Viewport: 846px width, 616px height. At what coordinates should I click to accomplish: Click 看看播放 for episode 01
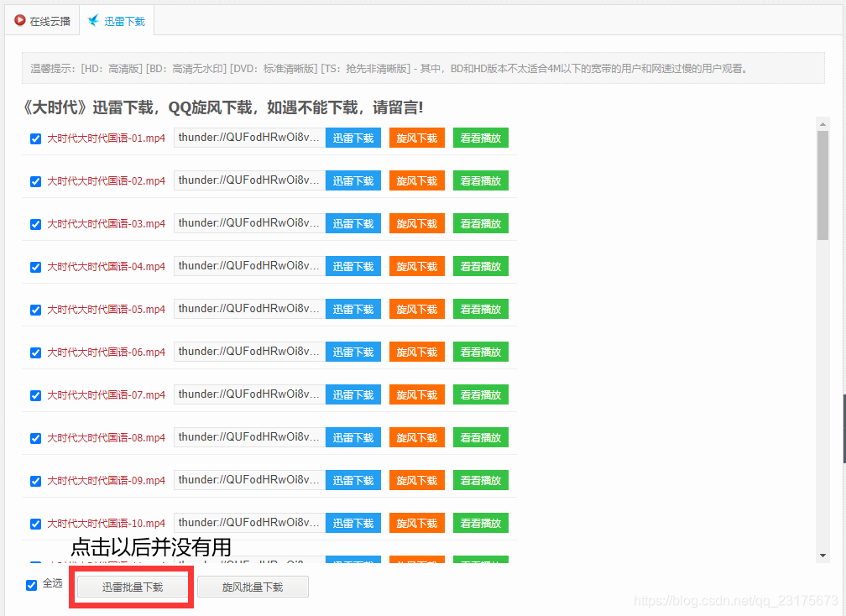481,138
